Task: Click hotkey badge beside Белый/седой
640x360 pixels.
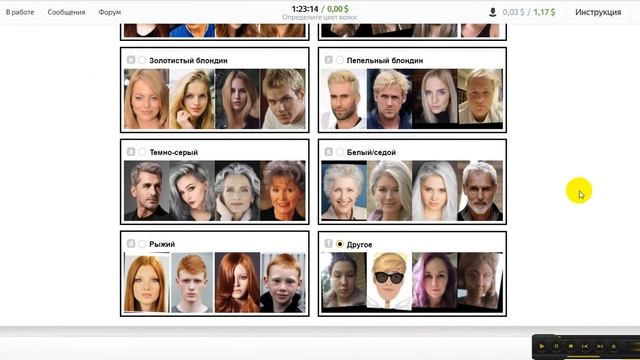Action: pyautogui.click(x=329, y=152)
